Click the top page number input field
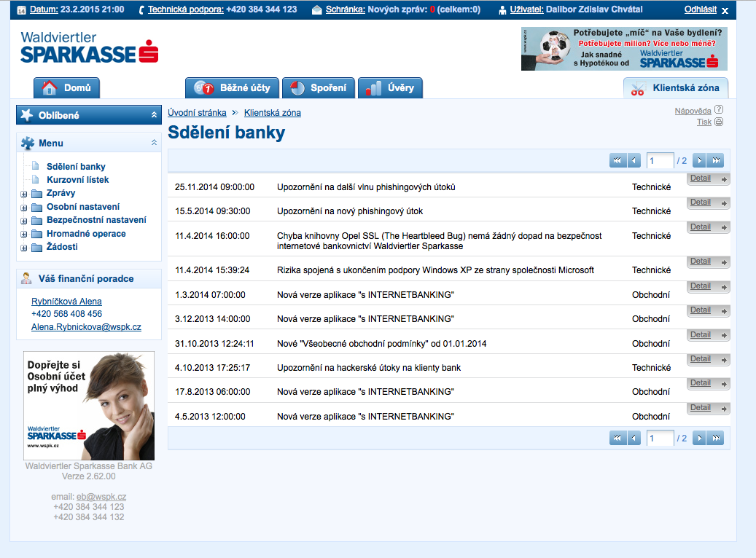756x558 pixels. pyautogui.click(x=660, y=160)
